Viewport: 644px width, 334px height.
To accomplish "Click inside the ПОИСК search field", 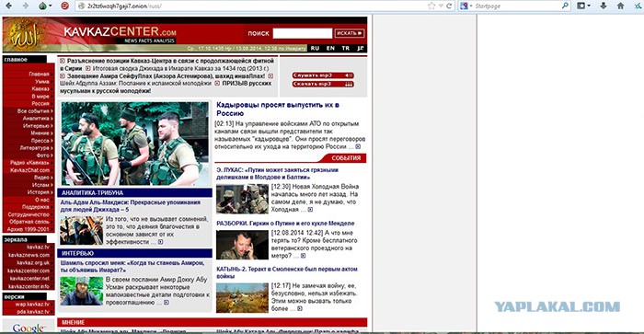I will [x=303, y=33].
